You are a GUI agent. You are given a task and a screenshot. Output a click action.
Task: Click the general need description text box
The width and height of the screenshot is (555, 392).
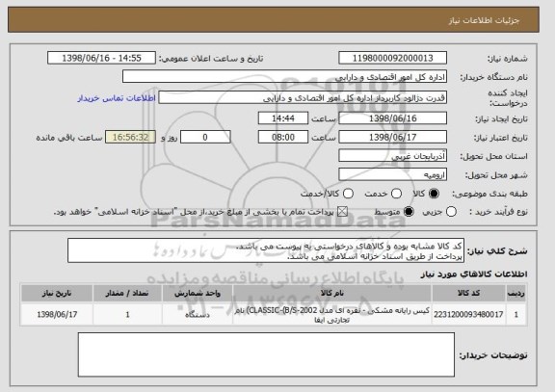pos(266,250)
